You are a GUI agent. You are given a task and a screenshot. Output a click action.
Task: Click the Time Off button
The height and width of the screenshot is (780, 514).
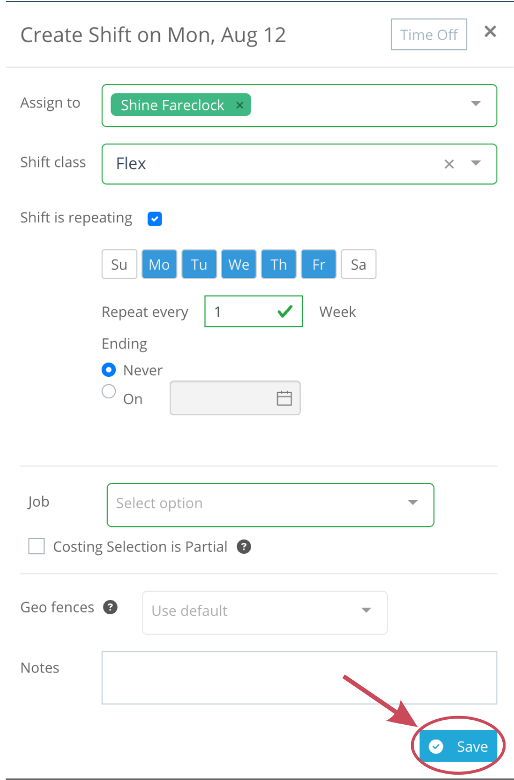click(x=428, y=34)
